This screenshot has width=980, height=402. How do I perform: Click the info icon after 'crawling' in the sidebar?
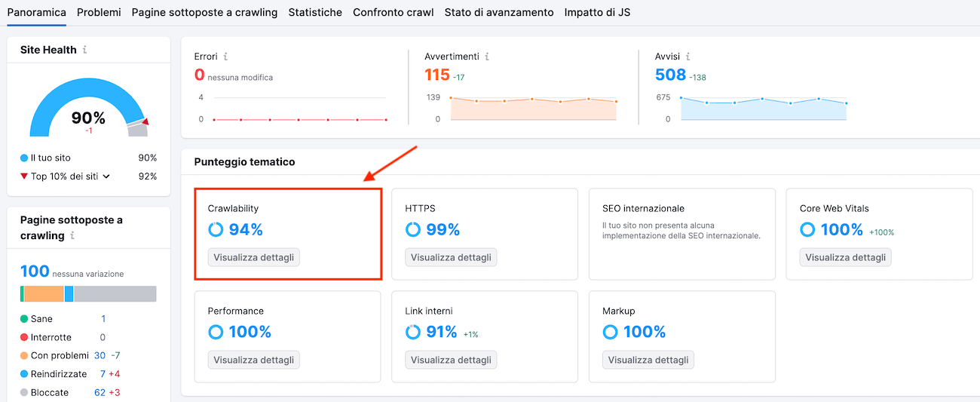coord(72,236)
